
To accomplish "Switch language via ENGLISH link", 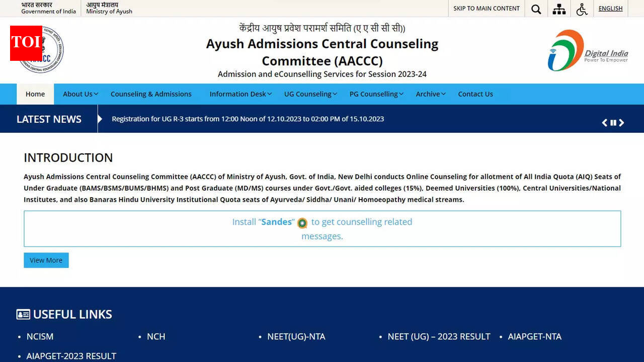I will coord(610,9).
